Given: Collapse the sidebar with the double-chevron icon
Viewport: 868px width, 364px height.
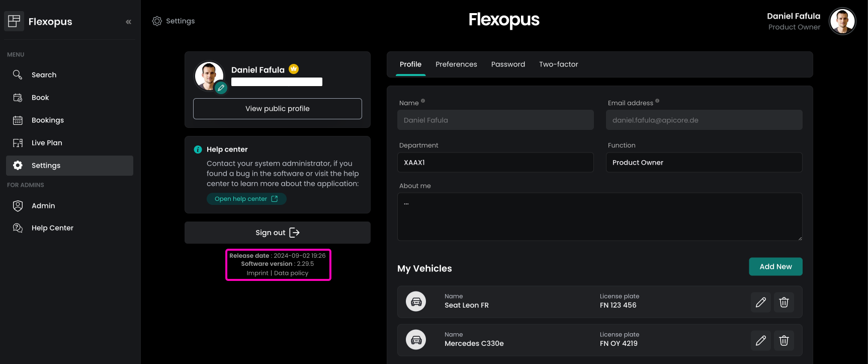Looking at the screenshot, I should pos(128,22).
